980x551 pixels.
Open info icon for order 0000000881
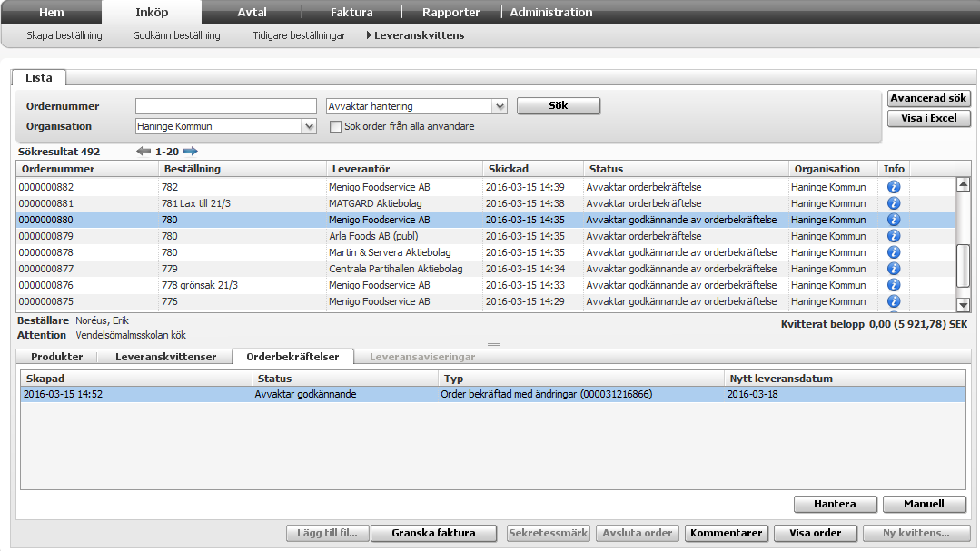(x=894, y=203)
